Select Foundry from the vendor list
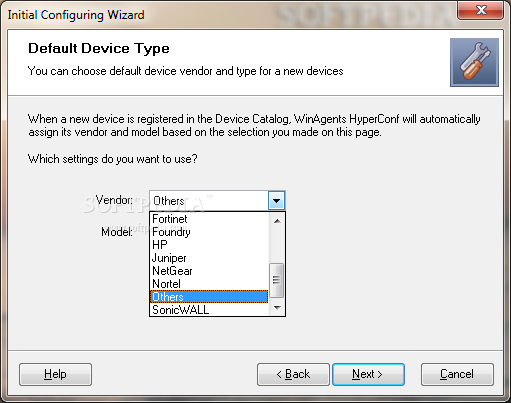The width and height of the screenshot is (511, 403). pyautogui.click(x=209, y=232)
